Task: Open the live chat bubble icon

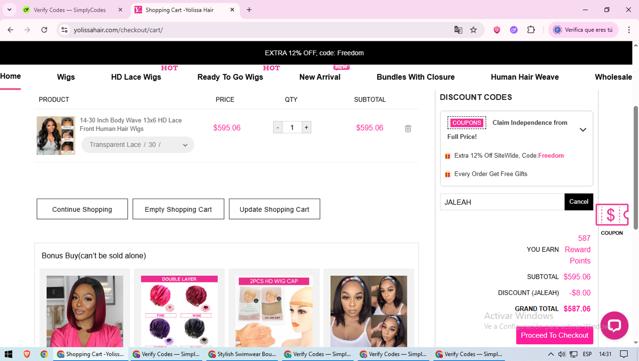Action: 614,325
